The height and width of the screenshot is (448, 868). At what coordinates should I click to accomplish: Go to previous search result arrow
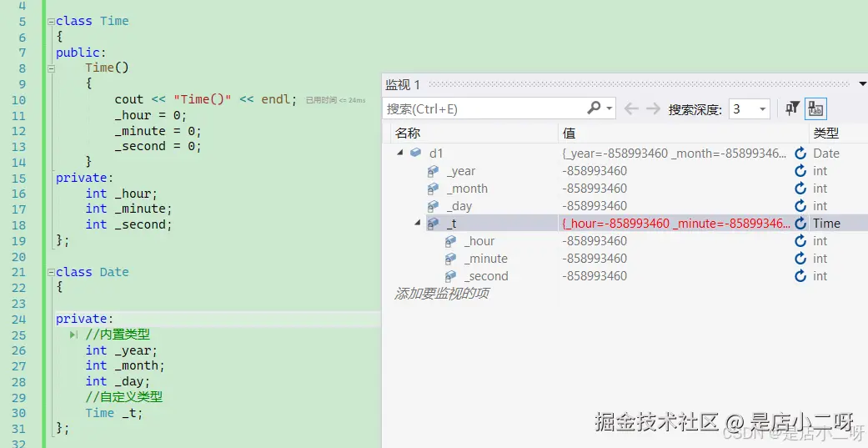pyautogui.click(x=632, y=108)
